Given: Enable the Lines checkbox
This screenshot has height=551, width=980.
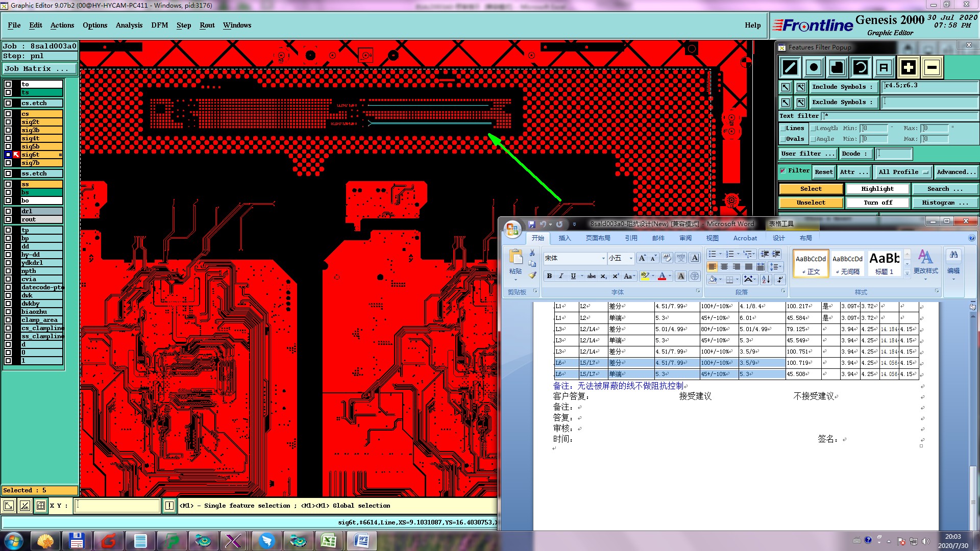Looking at the screenshot, I should (x=783, y=129).
